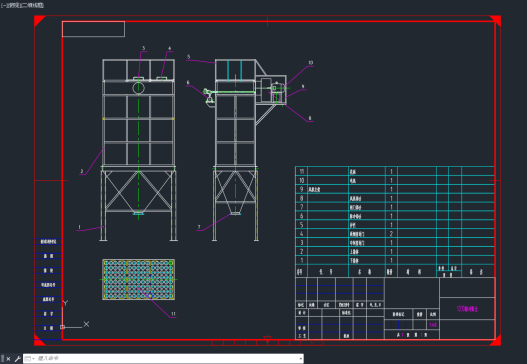
Task: Select the magenta drawing title text in the title block
Action: (x=467, y=309)
